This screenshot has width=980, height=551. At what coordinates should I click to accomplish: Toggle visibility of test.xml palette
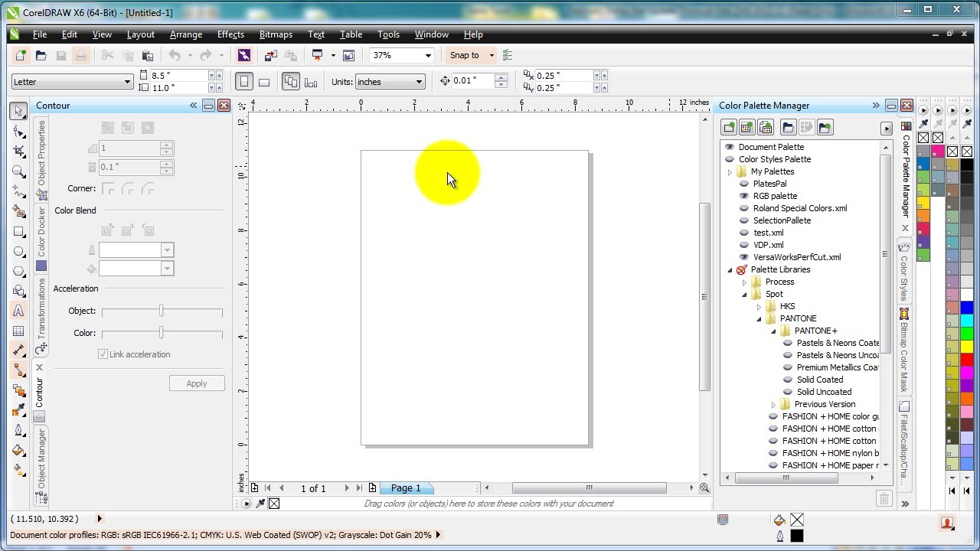[744, 233]
